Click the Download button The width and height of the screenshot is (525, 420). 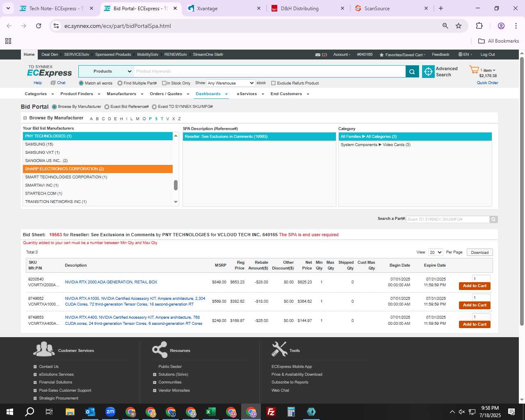point(479,252)
